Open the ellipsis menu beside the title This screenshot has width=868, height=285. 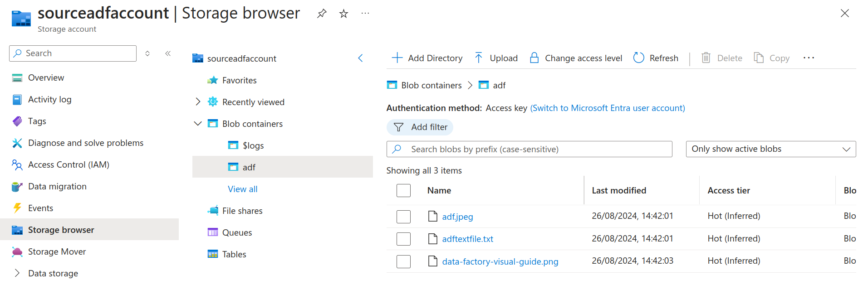click(365, 14)
